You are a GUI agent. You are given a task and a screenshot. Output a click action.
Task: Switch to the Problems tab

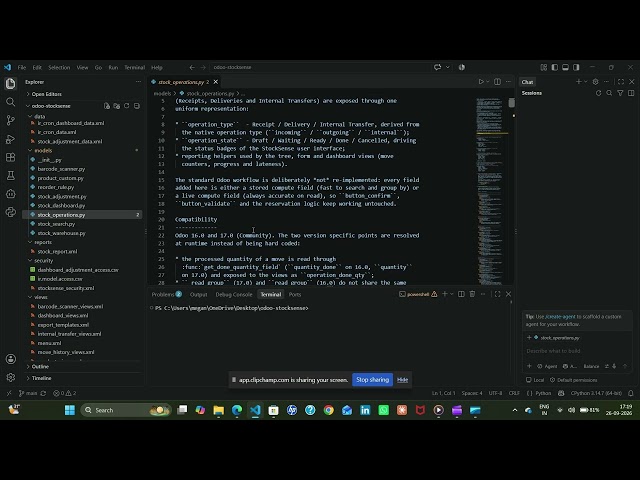[x=167, y=294]
